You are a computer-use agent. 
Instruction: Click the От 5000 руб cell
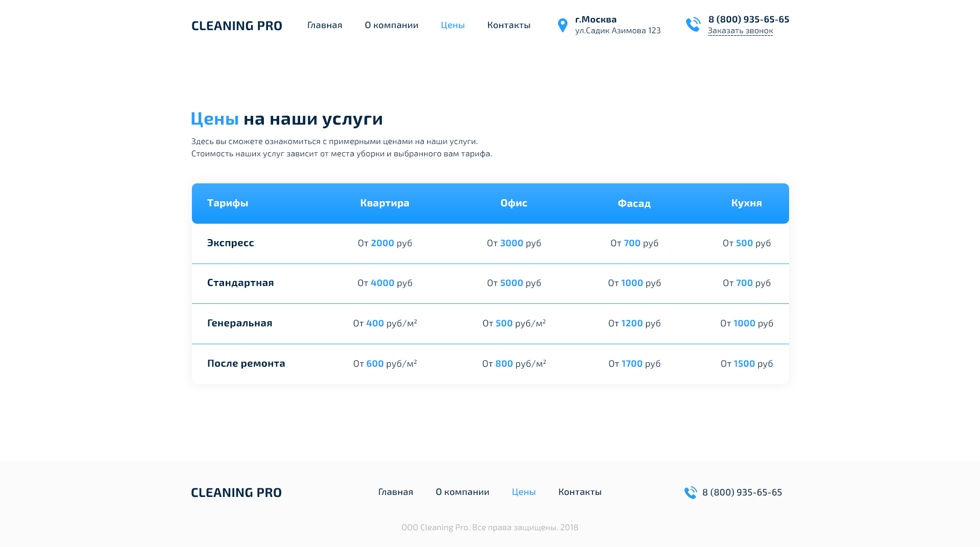point(514,283)
